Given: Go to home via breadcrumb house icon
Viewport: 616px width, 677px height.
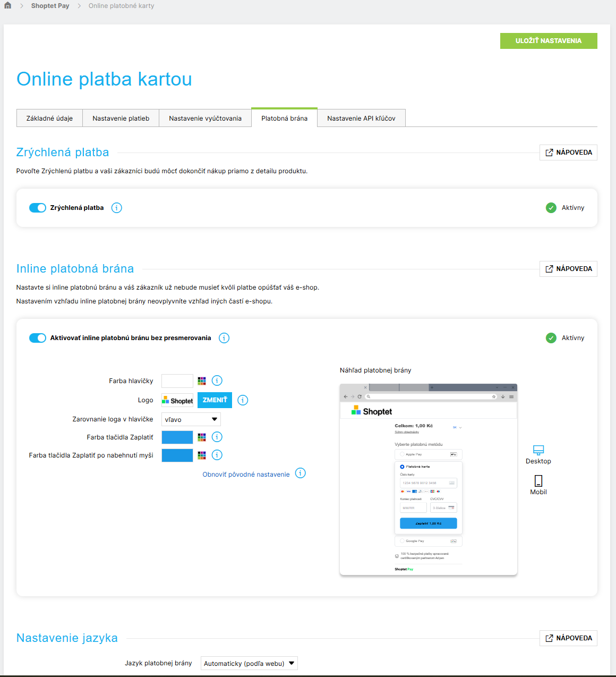Looking at the screenshot, I should (x=7, y=5).
